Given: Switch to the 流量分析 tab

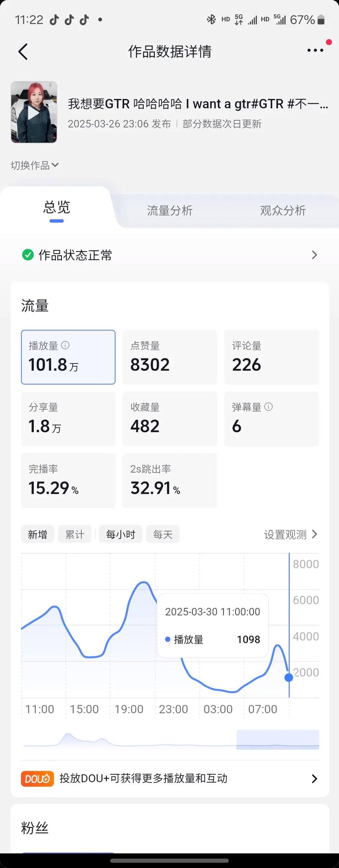Looking at the screenshot, I should click(169, 210).
